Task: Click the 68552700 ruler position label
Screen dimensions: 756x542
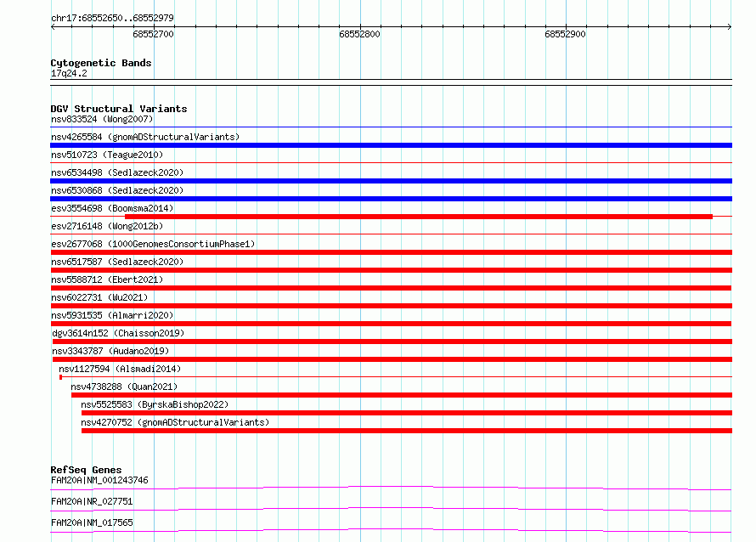Action: pyautogui.click(x=153, y=34)
